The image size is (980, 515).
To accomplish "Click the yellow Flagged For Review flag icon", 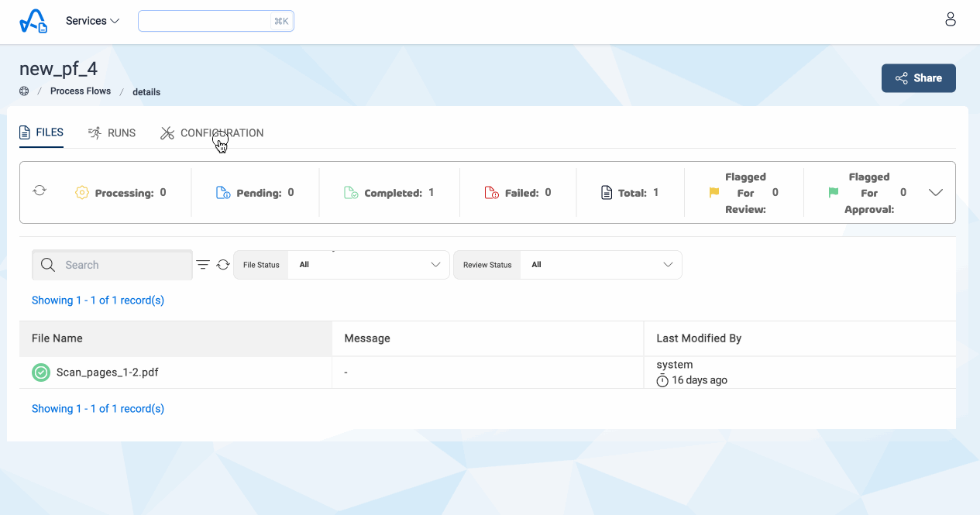I will [x=713, y=192].
